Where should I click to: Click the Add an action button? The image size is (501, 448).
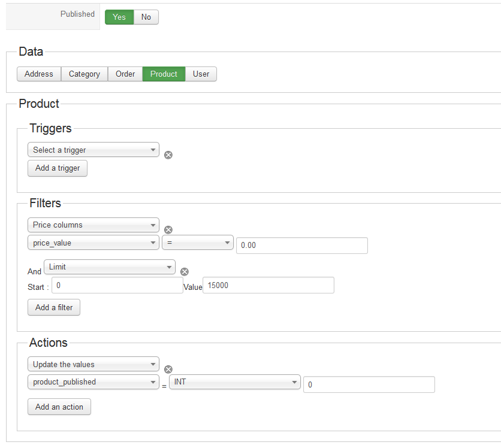(x=59, y=407)
